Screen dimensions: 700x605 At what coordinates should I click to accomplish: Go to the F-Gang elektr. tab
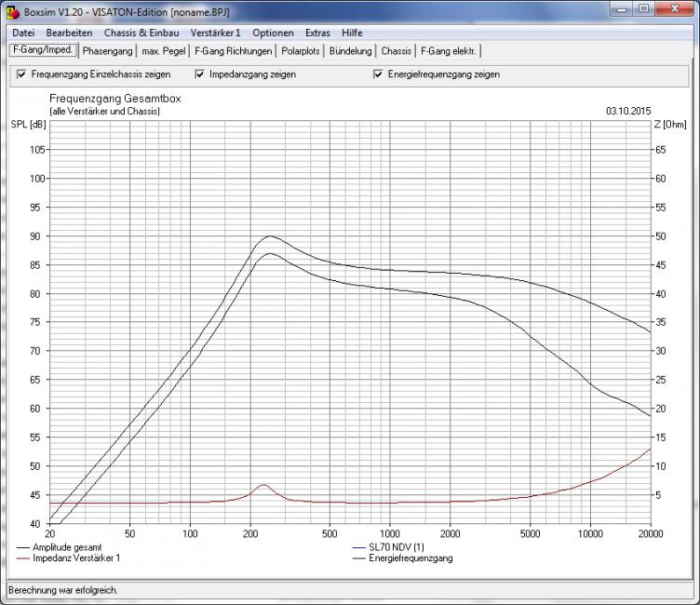pos(449,50)
